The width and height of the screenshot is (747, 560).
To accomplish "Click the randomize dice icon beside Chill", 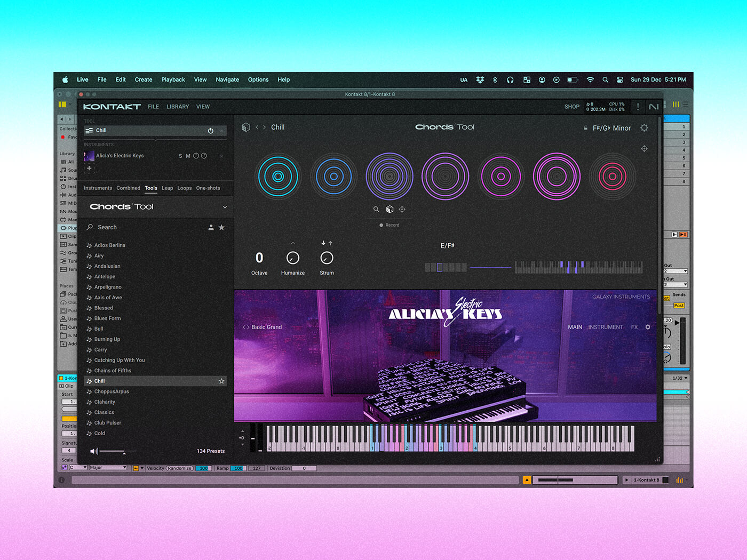I will (x=246, y=127).
